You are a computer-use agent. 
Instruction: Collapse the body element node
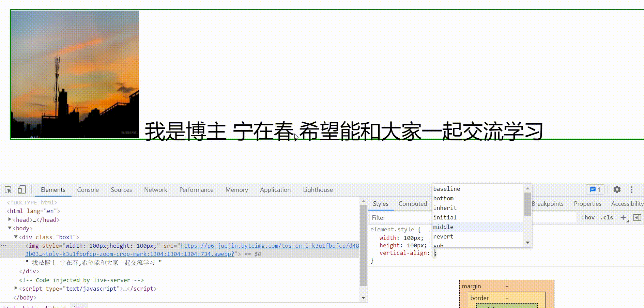pyautogui.click(x=10, y=228)
